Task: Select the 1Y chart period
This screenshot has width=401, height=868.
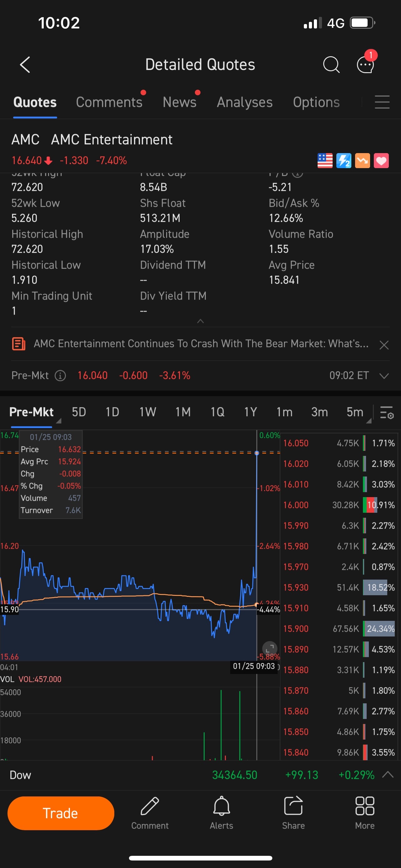Action: pos(250,412)
